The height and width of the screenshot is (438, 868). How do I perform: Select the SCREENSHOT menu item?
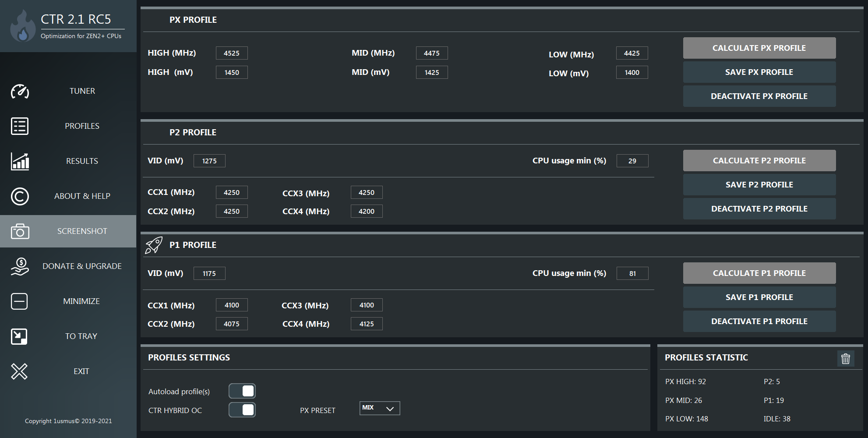click(x=82, y=231)
